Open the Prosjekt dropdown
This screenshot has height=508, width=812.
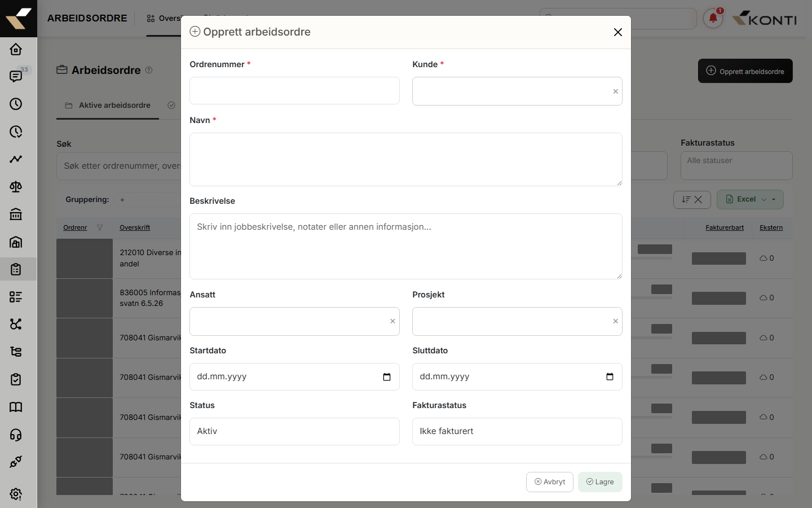coord(517,321)
